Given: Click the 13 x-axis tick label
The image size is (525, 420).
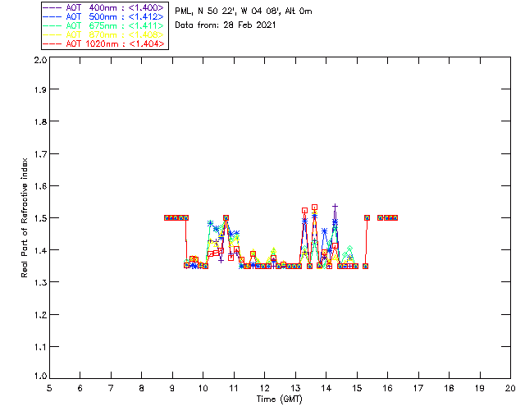Looking at the screenshot, I should pos(295,388).
